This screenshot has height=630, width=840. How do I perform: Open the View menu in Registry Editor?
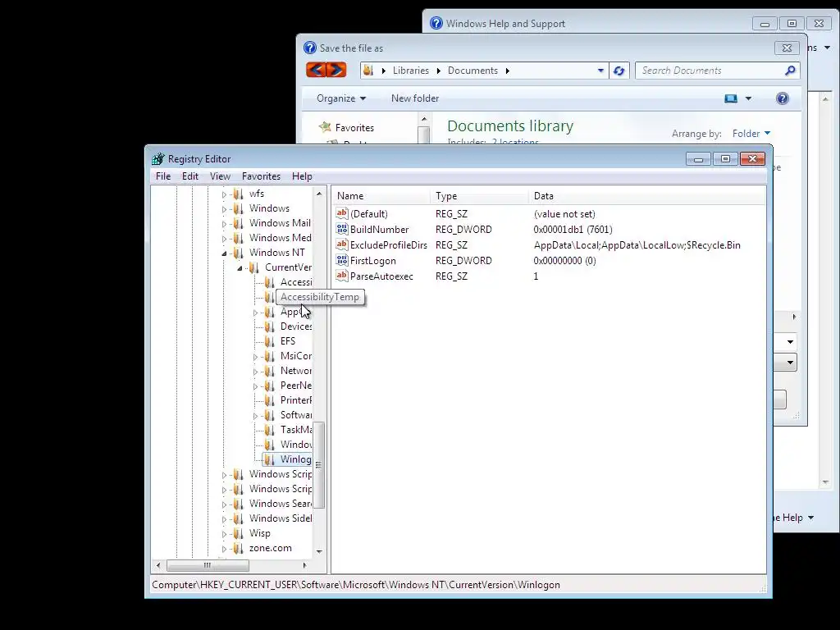pos(220,176)
